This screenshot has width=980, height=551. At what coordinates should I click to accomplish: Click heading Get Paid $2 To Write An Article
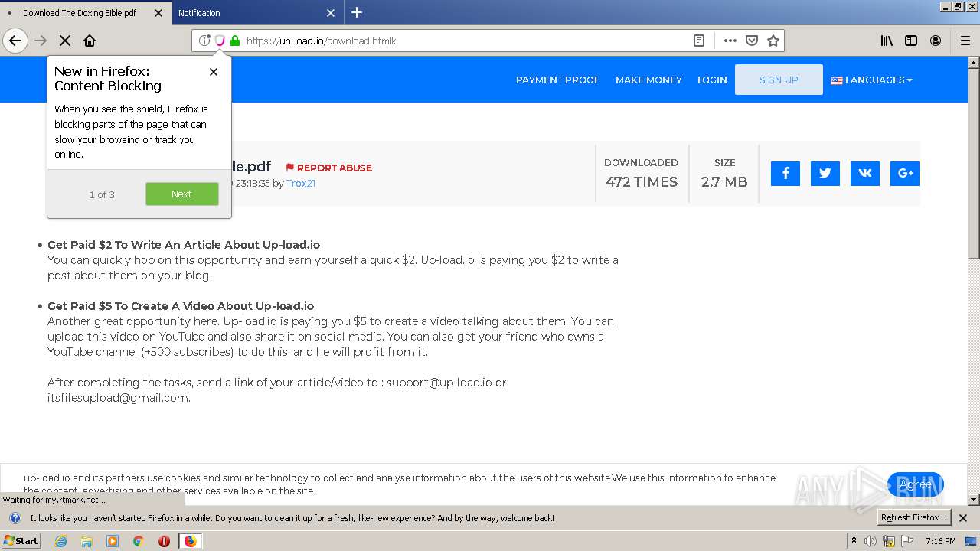point(184,245)
